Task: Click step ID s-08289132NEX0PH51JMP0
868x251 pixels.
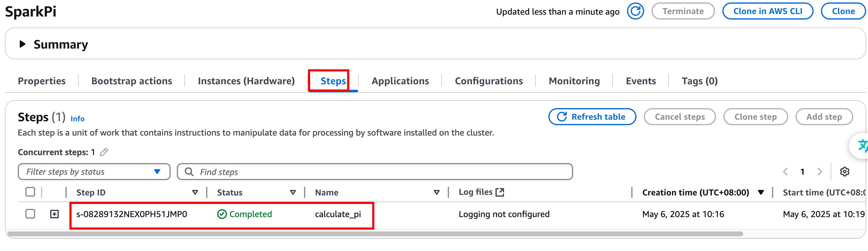Action: pos(132,214)
